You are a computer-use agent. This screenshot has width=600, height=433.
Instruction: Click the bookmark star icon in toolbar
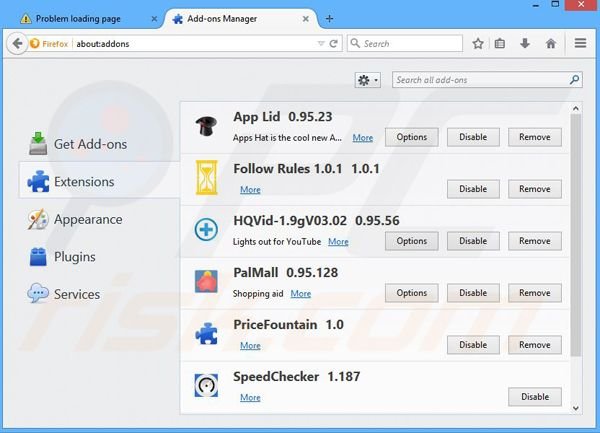tap(478, 44)
